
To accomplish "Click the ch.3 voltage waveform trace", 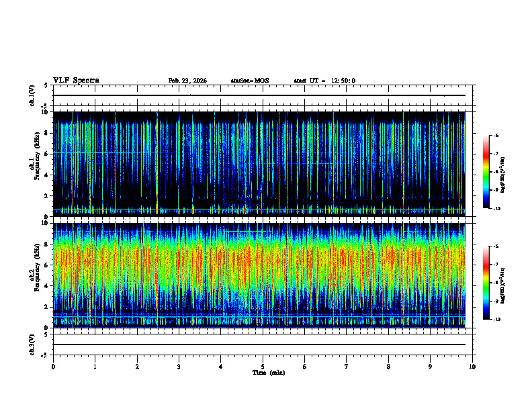I will (x=259, y=345).
